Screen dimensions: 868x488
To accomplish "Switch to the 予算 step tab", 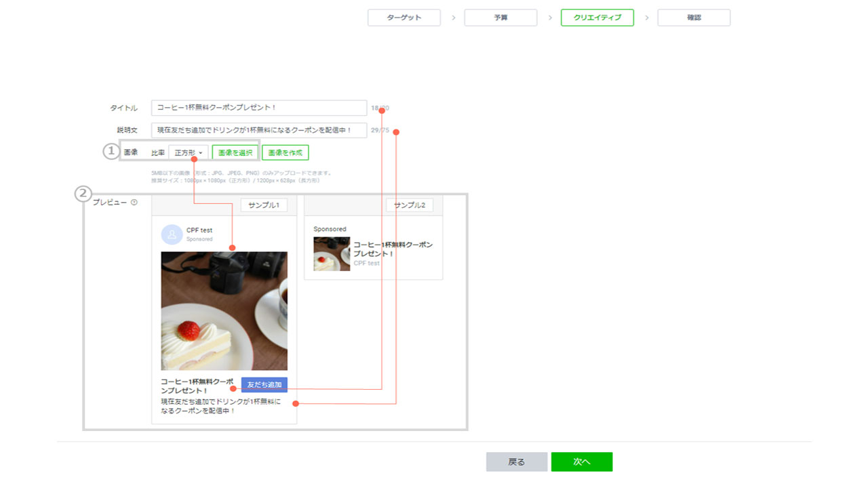I will [500, 18].
